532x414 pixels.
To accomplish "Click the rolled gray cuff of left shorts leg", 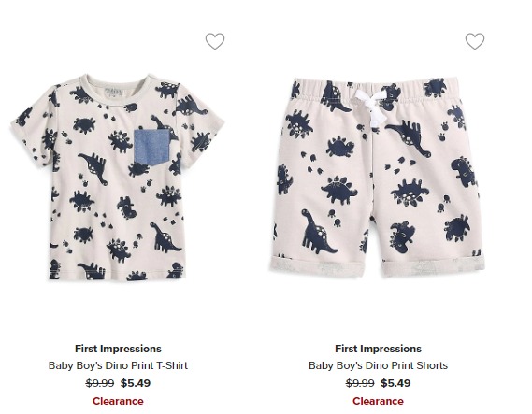I will [x=317, y=265].
